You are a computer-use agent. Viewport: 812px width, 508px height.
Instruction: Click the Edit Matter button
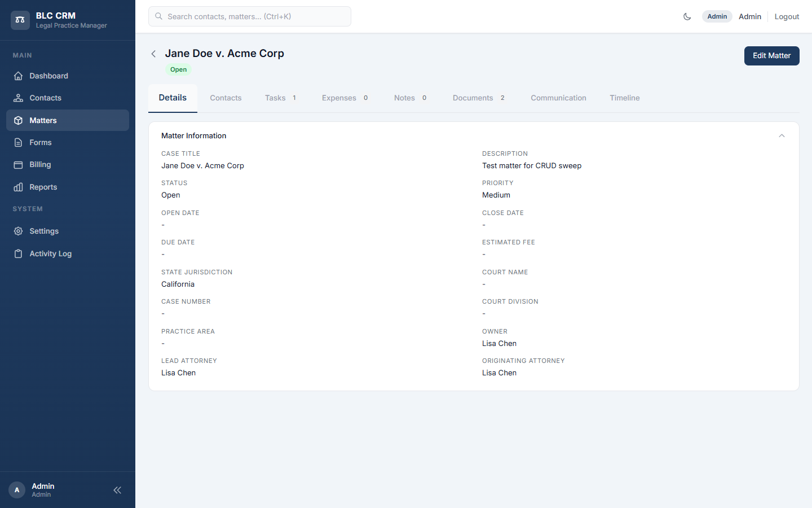point(772,55)
